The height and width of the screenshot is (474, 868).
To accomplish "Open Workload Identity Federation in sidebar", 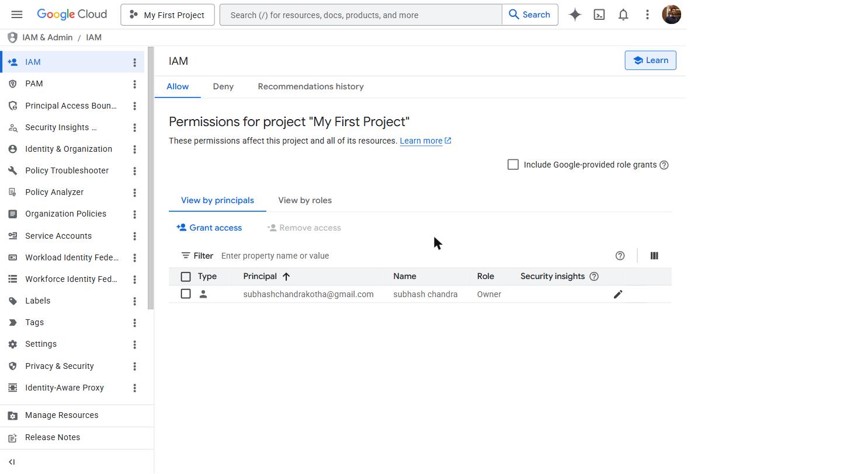I will coord(72,257).
